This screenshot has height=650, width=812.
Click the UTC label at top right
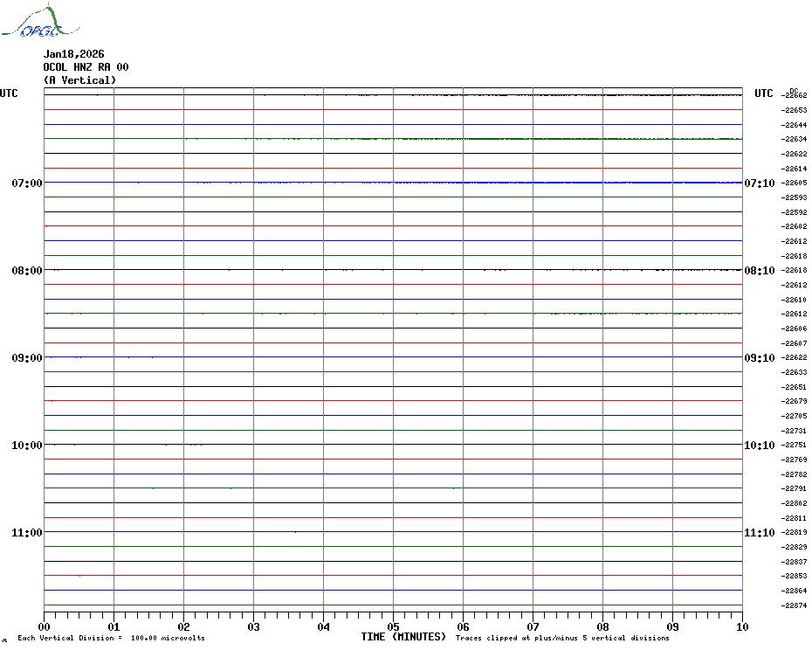[x=764, y=93]
